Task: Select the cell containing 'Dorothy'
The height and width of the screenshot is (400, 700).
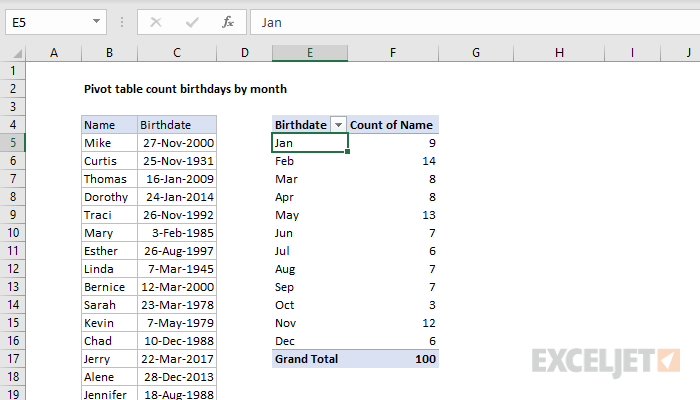Action: (x=109, y=197)
